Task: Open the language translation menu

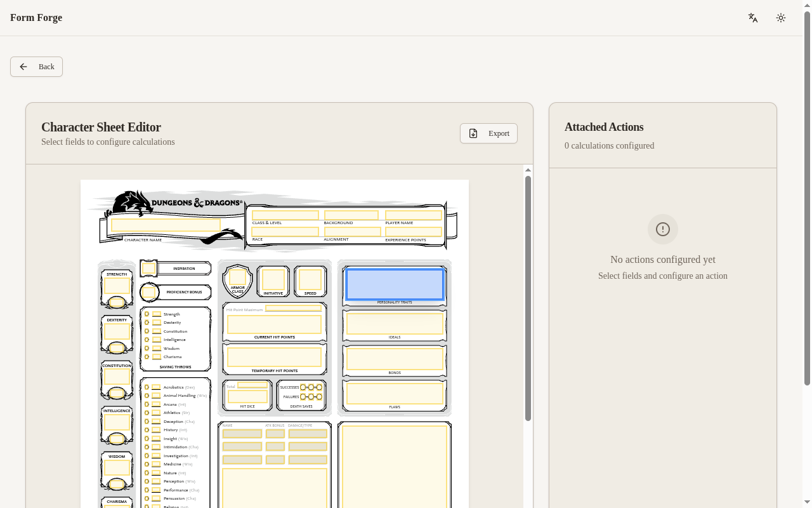Action: pyautogui.click(x=753, y=18)
